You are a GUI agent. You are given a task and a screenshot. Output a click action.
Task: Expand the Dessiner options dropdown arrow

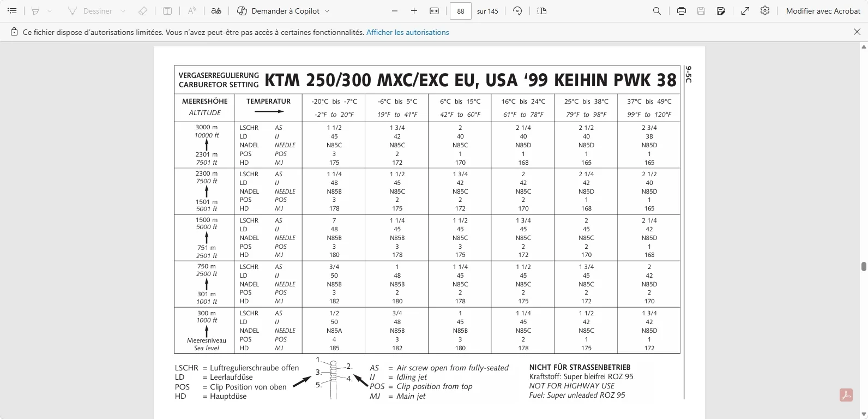click(123, 11)
